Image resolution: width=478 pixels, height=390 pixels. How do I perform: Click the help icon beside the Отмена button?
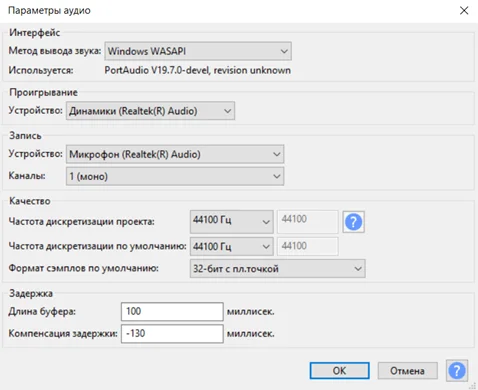(x=457, y=370)
